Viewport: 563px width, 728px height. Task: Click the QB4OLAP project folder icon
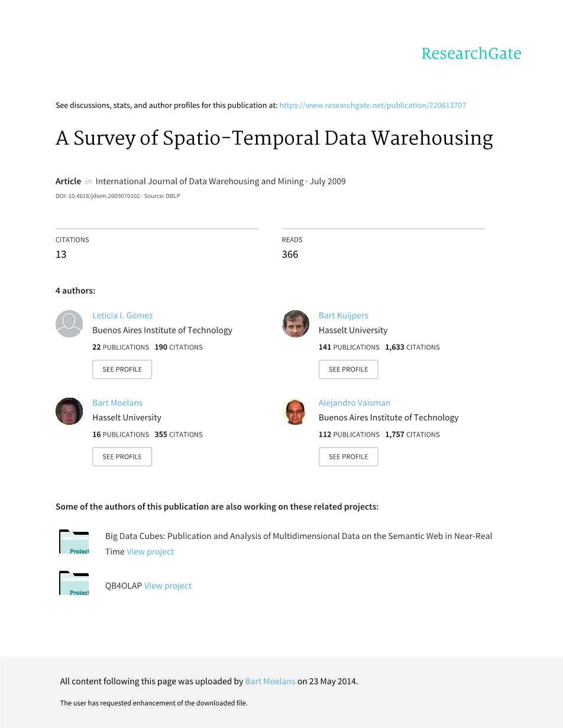74,583
